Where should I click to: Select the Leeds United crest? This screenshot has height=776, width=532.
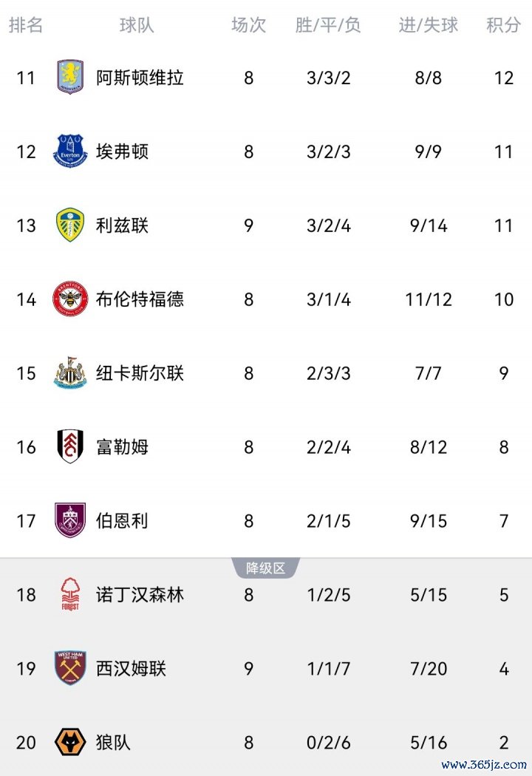(70, 225)
